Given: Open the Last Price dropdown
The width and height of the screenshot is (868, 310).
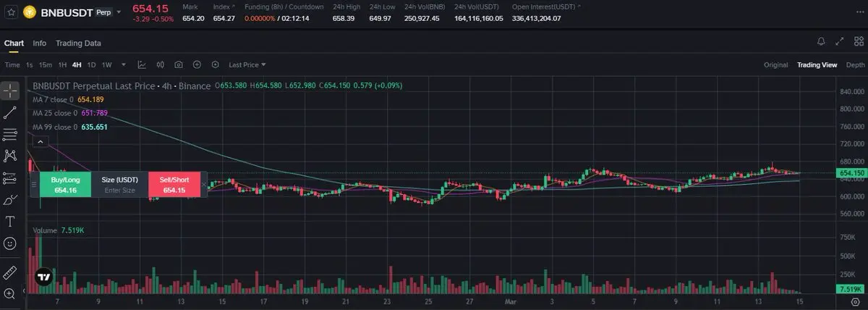Looking at the screenshot, I should (247, 64).
